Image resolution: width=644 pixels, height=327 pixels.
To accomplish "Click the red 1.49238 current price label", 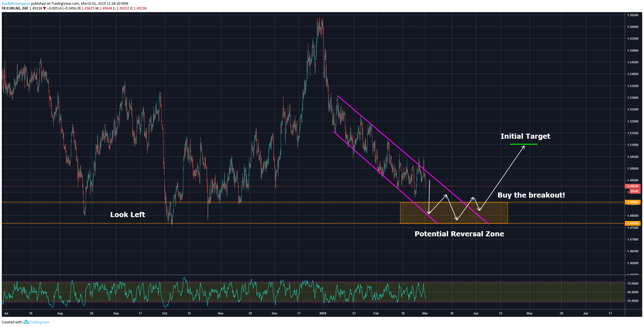I will click(x=633, y=186).
